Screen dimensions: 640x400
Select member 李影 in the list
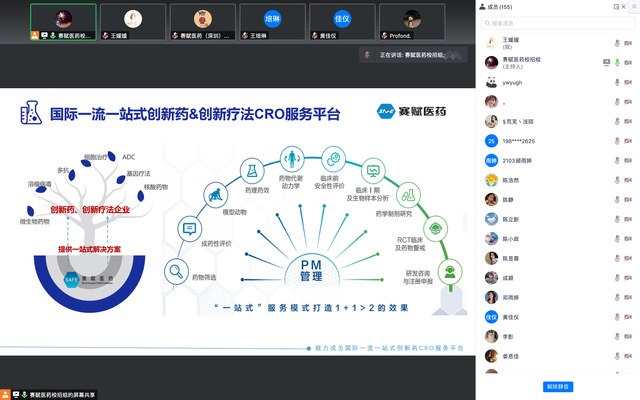click(x=558, y=337)
